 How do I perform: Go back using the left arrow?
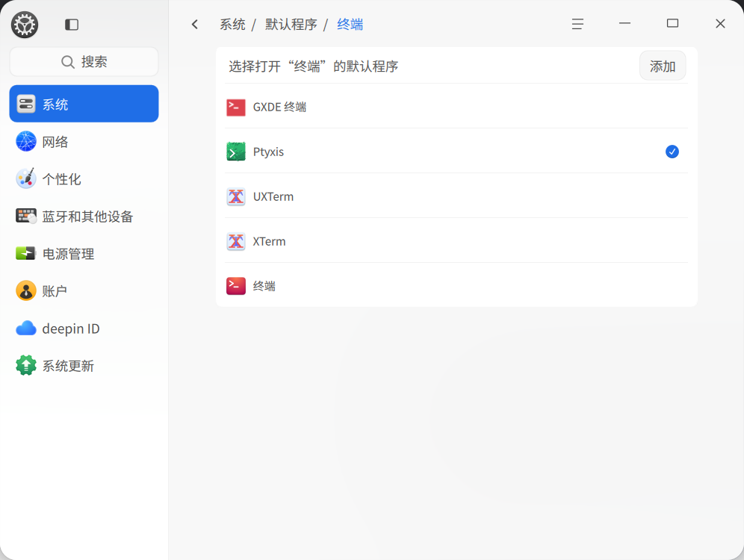[194, 24]
